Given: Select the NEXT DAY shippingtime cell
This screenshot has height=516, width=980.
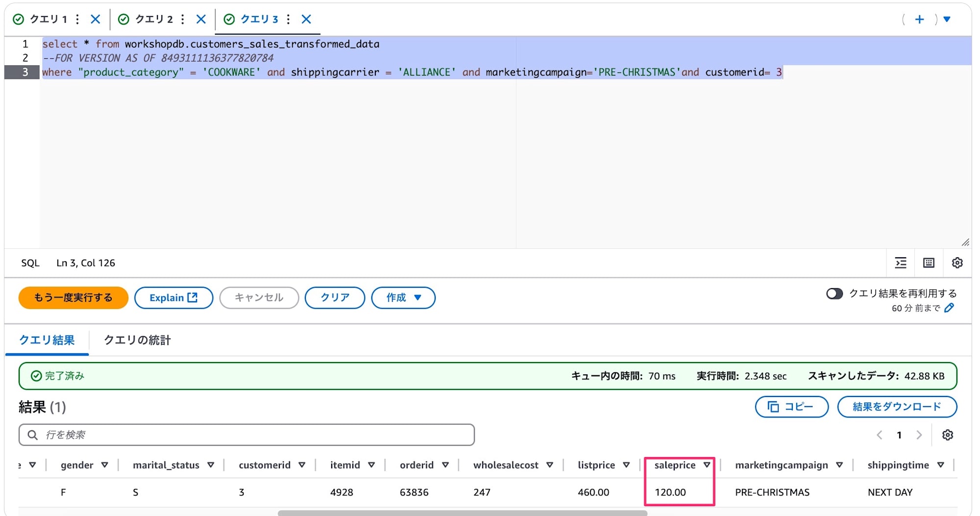Looking at the screenshot, I should [890, 492].
